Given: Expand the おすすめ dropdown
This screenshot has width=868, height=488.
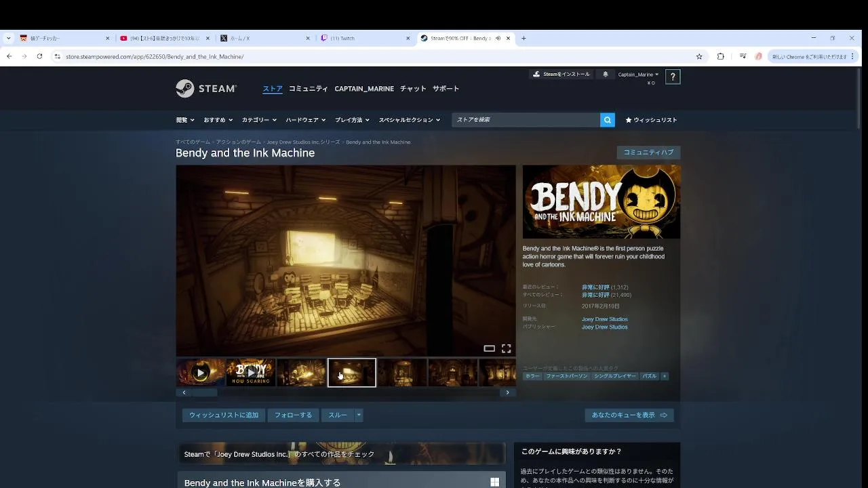Looking at the screenshot, I should click(218, 120).
